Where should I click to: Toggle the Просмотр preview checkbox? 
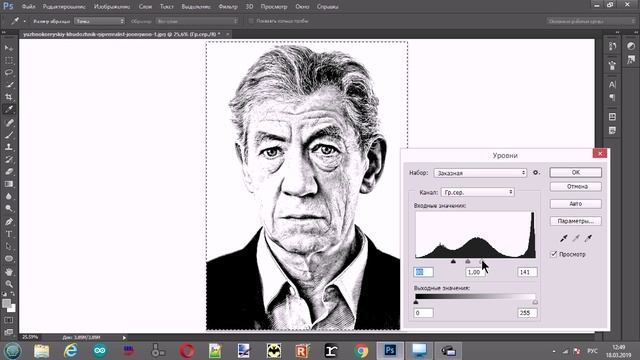click(x=554, y=254)
